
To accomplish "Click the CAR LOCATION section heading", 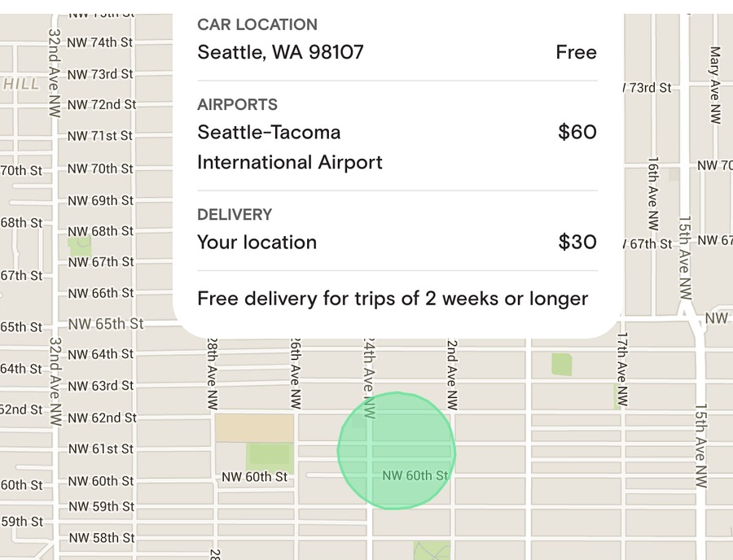I will click(257, 24).
